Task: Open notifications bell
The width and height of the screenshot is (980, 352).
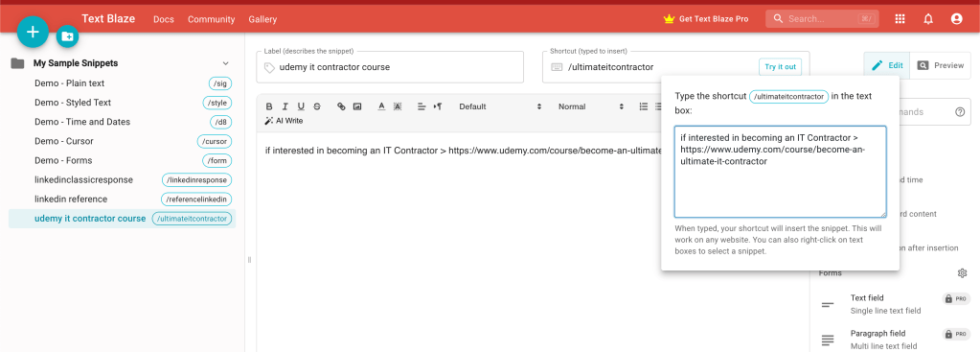Action: tap(928, 19)
